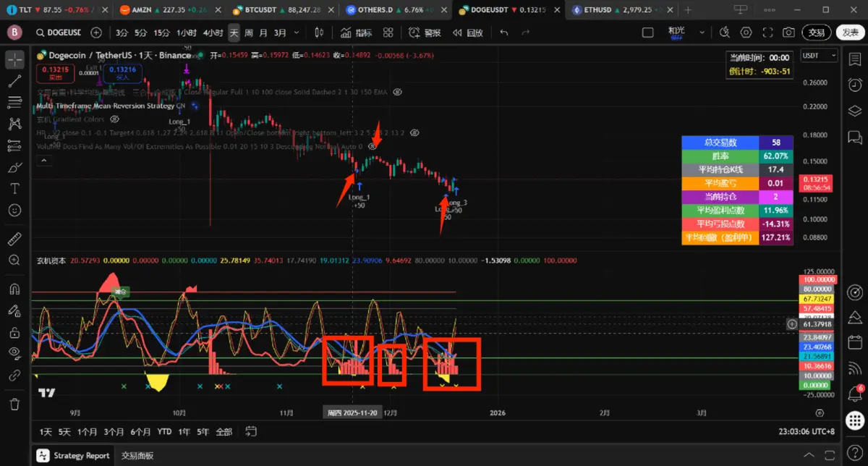The image size is (868, 466).
Task: Switch to the 3分 timeframe
Action: click(122, 33)
